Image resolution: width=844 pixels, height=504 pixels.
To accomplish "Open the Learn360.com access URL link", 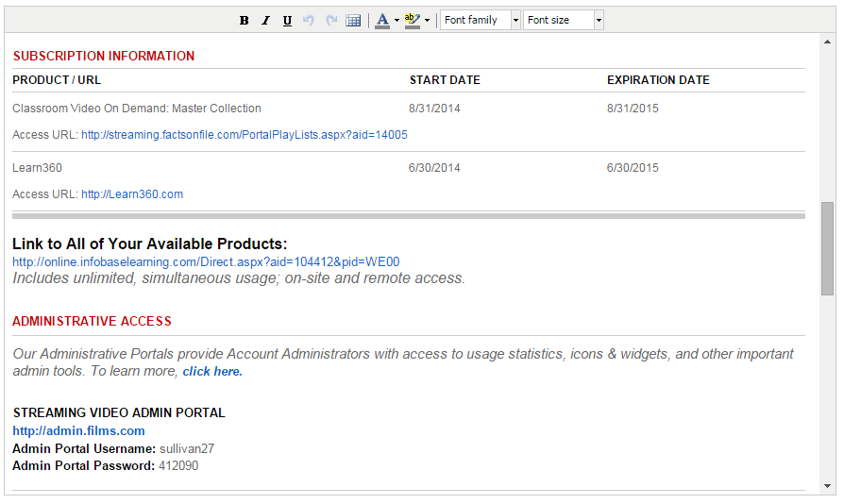I will pos(132,194).
